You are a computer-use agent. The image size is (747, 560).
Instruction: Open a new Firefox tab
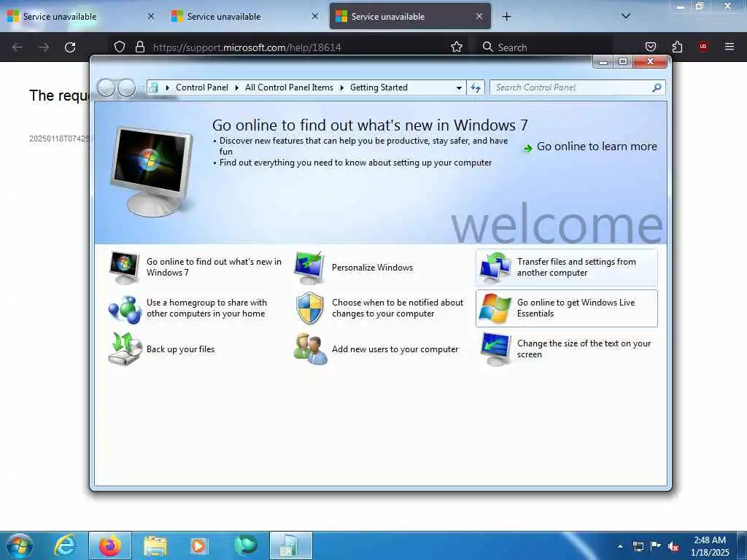click(x=506, y=17)
